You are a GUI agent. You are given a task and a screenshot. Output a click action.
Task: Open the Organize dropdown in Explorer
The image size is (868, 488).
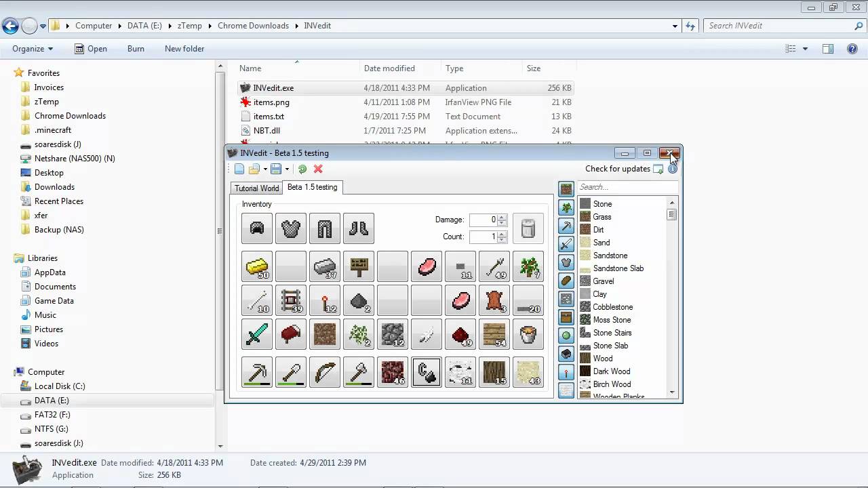33,49
